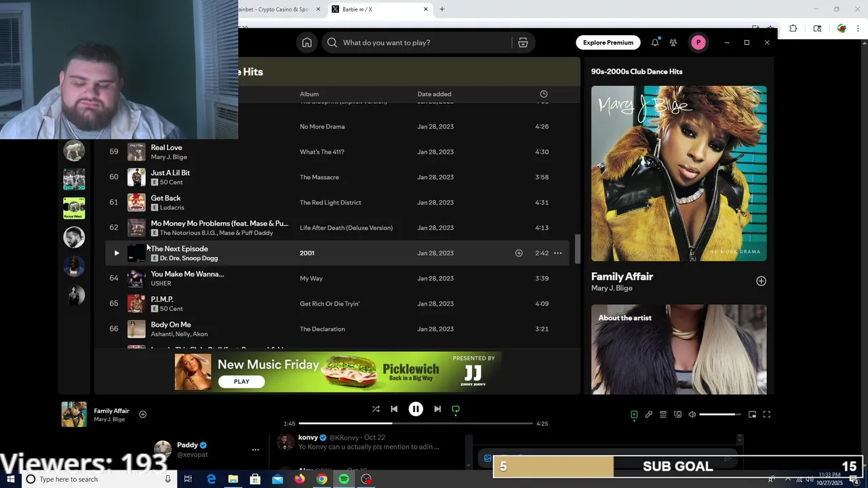Add Family Affair to Liked Songs in player bar
Screen dimensions: 868x488
pyautogui.click(x=142, y=414)
